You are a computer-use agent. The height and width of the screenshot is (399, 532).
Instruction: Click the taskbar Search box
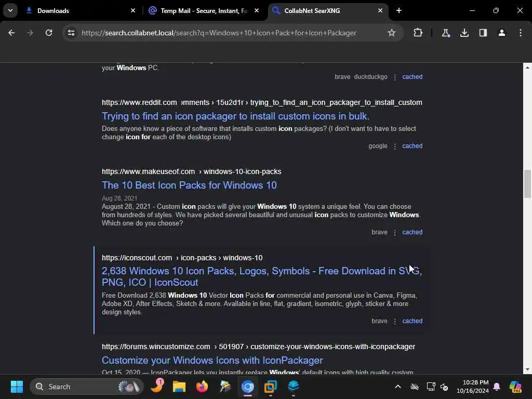[x=87, y=387]
